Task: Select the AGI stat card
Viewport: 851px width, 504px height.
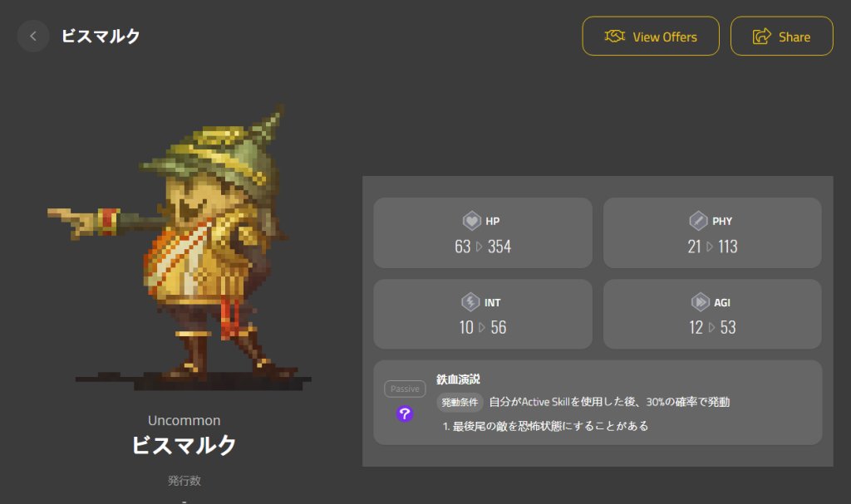Action: coord(712,314)
